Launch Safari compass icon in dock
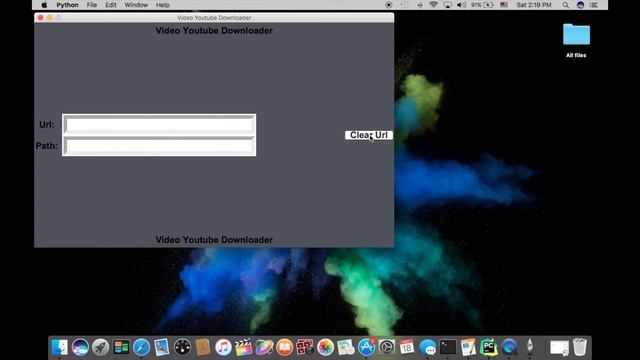 (141, 347)
